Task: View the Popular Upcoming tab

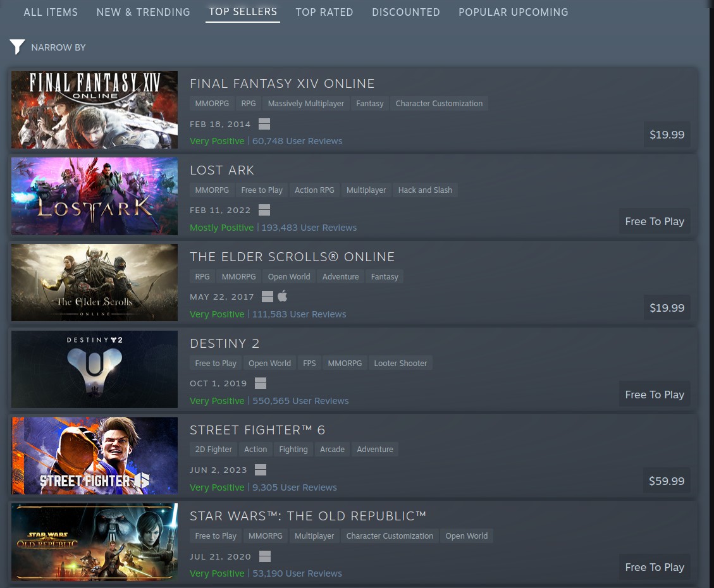Action: tap(513, 12)
